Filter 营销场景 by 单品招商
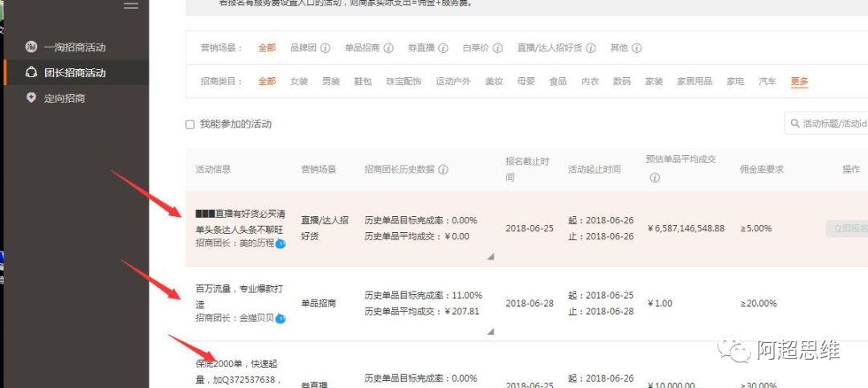The height and width of the screenshot is (388, 868). click(362, 47)
